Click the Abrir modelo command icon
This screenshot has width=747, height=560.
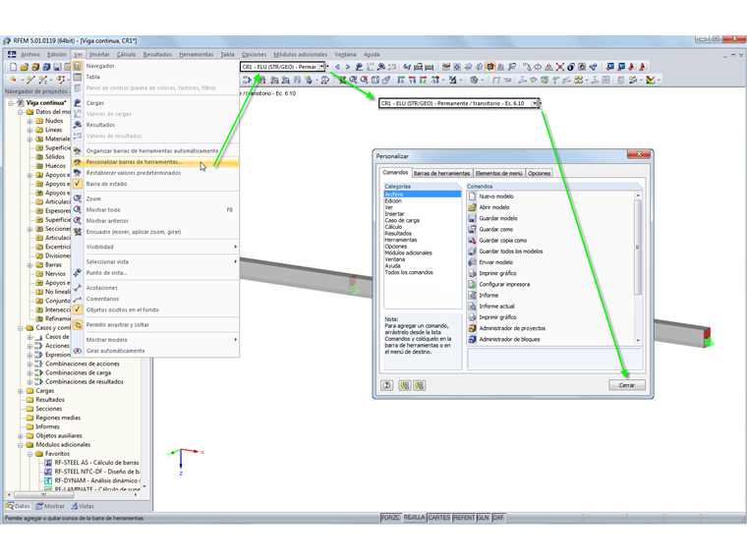[472, 207]
